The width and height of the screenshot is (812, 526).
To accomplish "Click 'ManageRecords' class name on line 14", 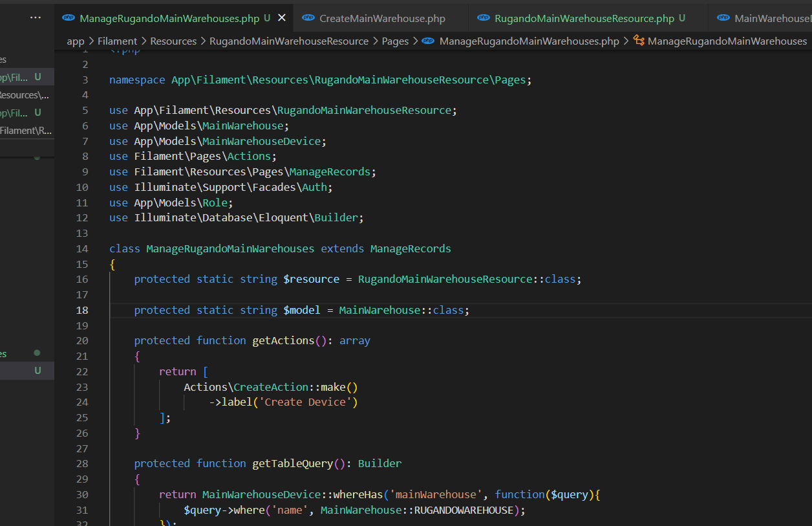I will (x=411, y=248).
